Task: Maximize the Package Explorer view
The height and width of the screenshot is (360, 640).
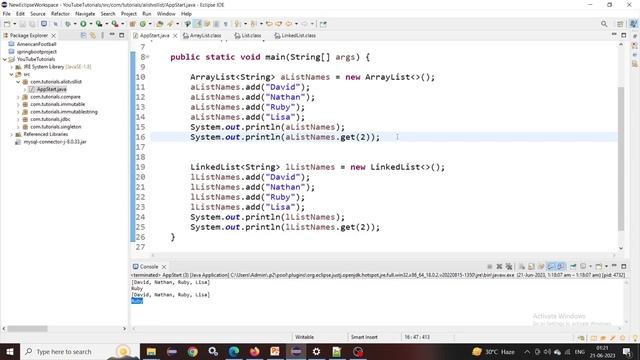Action: [122, 35]
